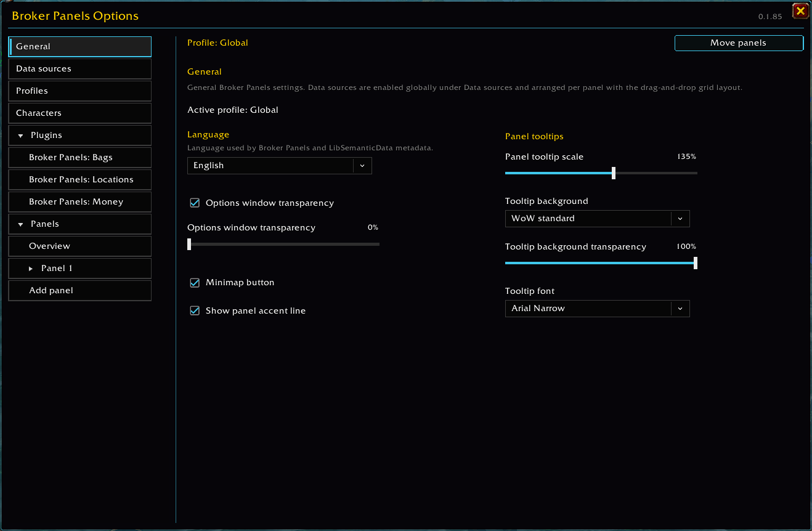
Task: Collapse the Plugins tree arrow
Action: (20, 136)
